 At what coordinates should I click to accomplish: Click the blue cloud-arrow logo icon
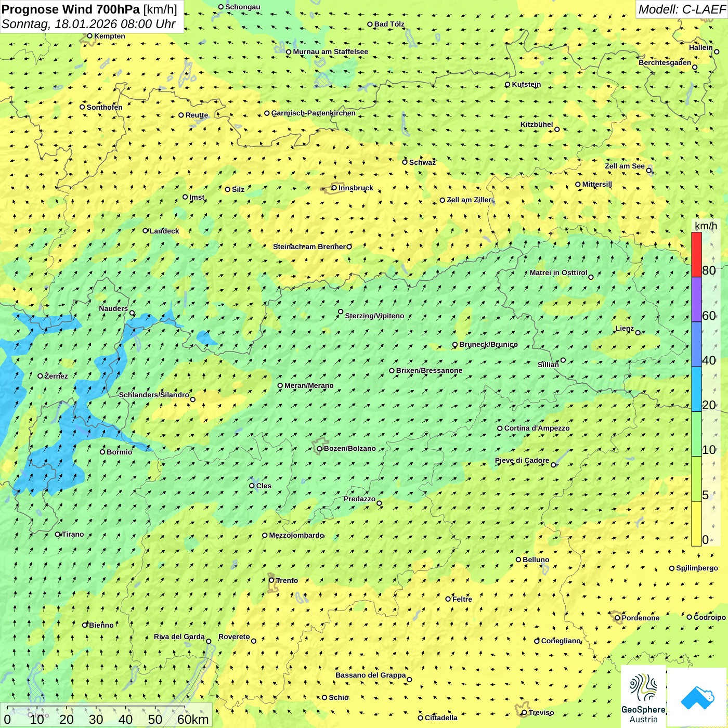click(x=697, y=697)
